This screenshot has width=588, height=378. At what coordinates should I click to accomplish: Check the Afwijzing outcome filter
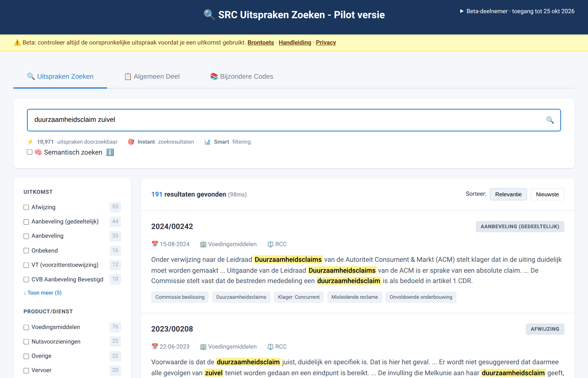pos(26,207)
